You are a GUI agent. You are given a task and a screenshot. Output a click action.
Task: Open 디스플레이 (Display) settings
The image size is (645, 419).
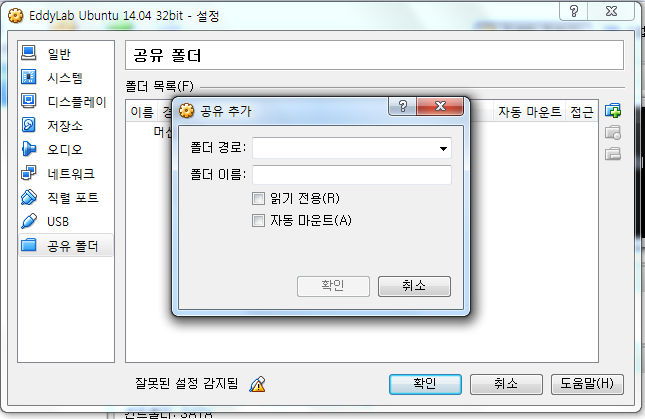65,101
